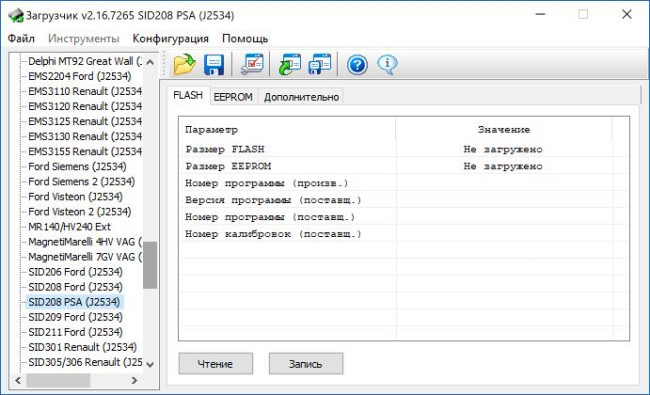The image size is (650, 395).
Task: Select Delphi MT92 Great Wall in tree
Action: 85,61
